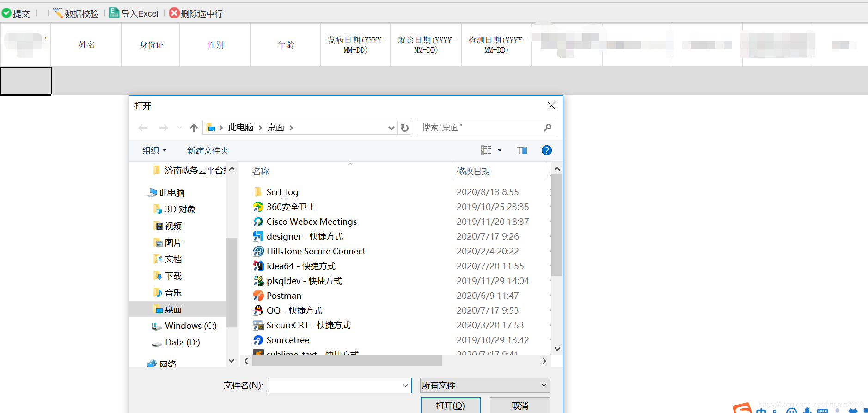
Task: Select 此电脑 in navigation tree
Action: tap(166, 192)
